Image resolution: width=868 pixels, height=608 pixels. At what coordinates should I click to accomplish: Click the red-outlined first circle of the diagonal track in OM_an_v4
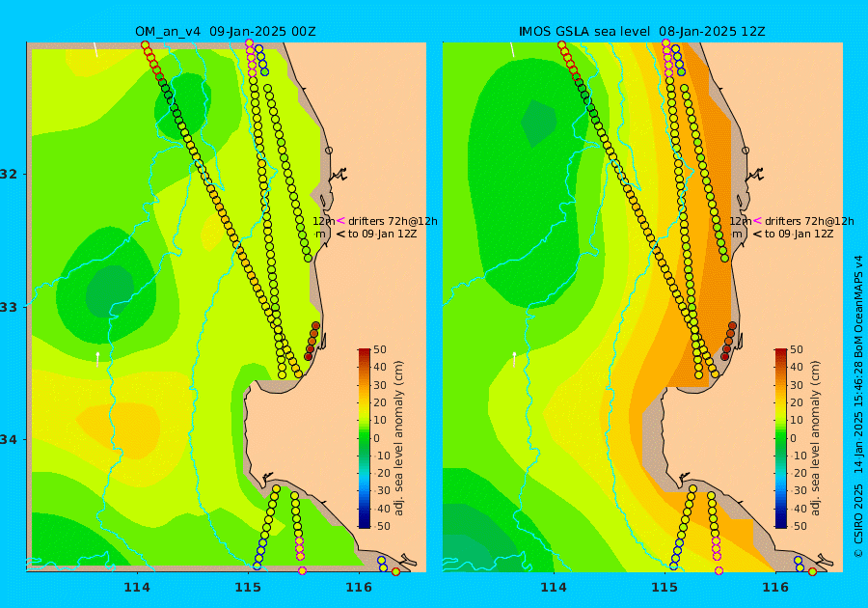145,44
